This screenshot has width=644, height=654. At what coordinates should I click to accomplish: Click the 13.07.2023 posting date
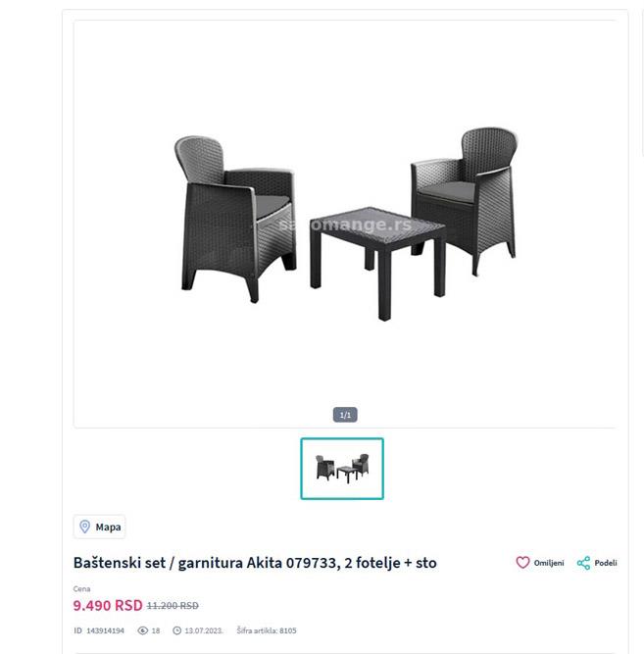pyautogui.click(x=204, y=630)
